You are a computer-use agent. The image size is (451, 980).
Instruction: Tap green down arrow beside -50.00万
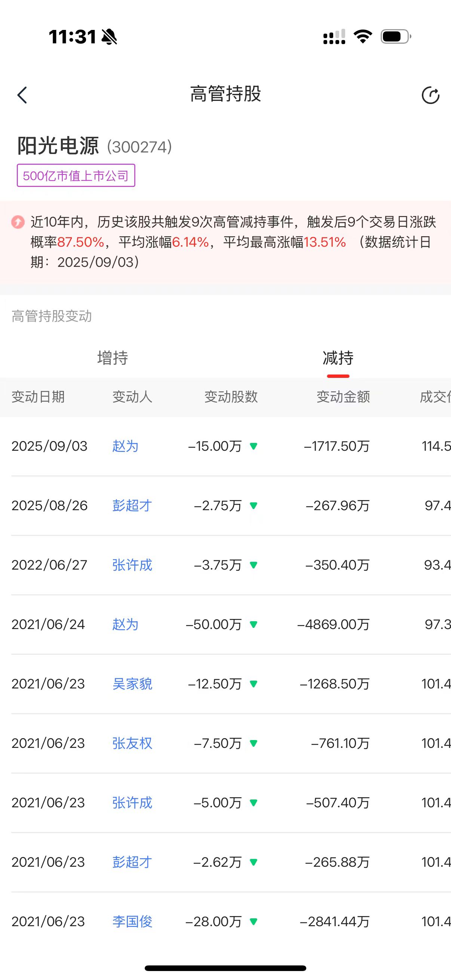click(x=254, y=624)
